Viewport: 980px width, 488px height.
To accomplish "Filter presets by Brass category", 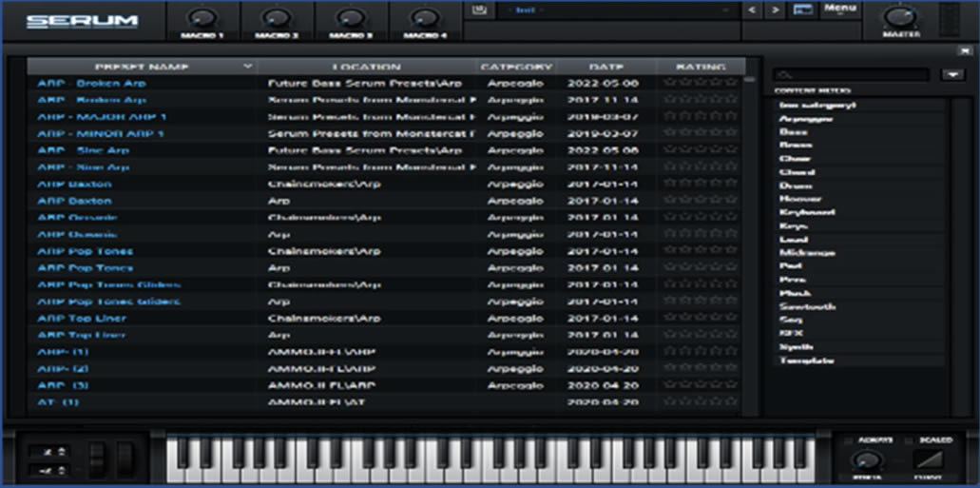I will (x=858, y=145).
